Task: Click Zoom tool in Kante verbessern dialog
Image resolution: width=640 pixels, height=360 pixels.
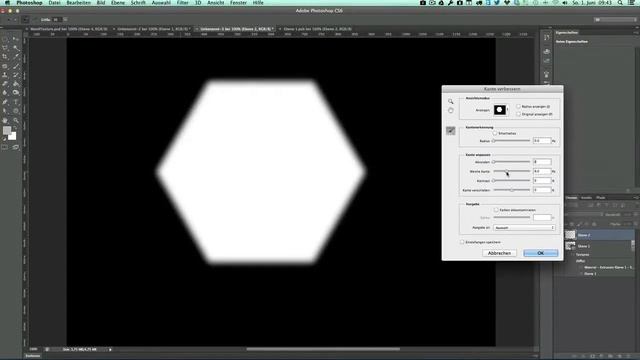Action: point(451,101)
